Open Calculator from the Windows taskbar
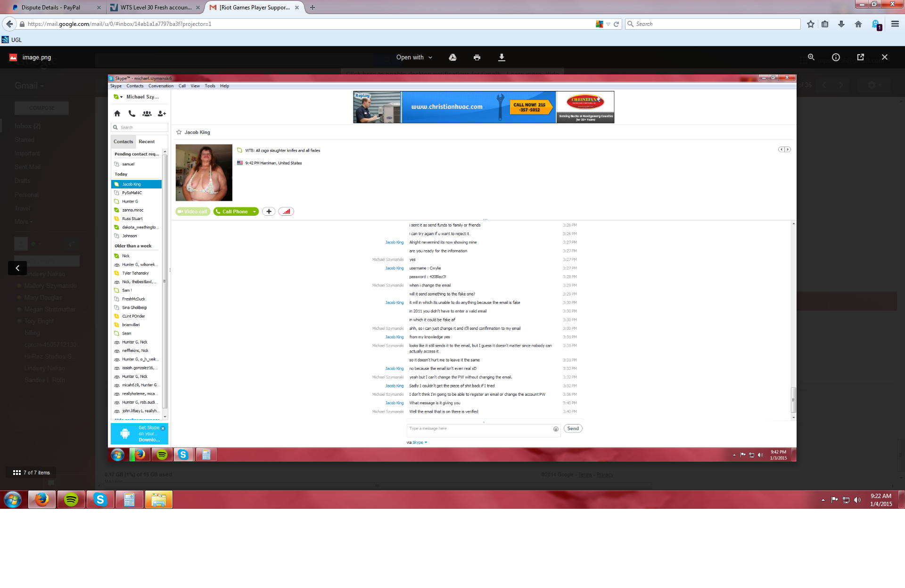This screenshot has width=905, height=588. point(129,499)
